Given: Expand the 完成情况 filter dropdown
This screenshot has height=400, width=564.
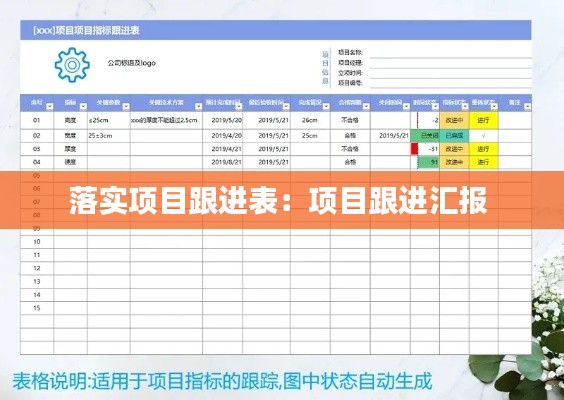Looking at the screenshot, I should [326, 106].
